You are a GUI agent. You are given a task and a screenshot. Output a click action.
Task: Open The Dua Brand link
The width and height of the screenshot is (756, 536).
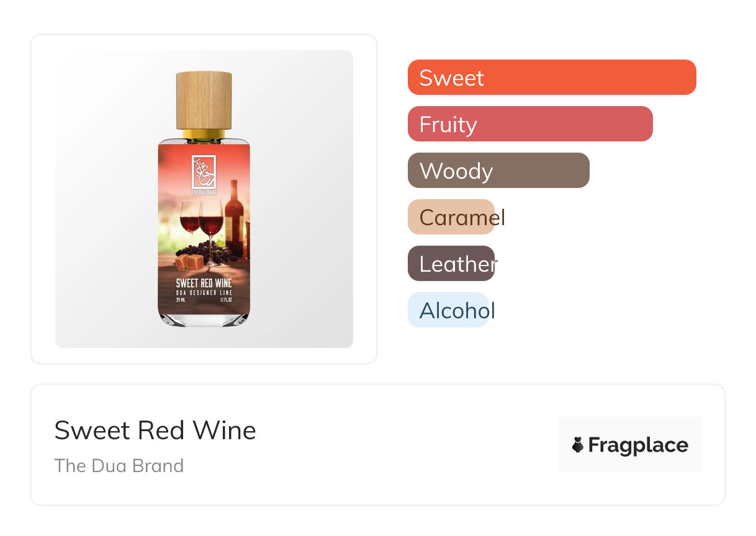pyautogui.click(x=119, y=466)
